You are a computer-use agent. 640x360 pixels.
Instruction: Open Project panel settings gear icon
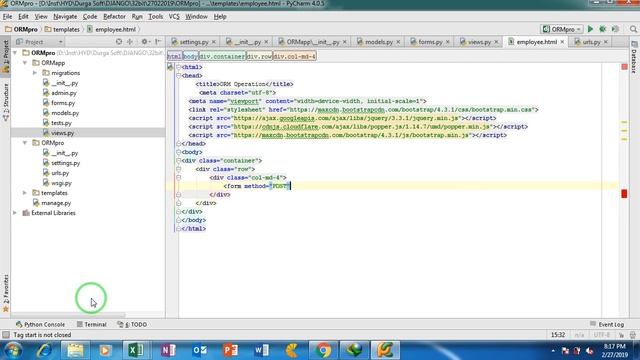(144, 42)
